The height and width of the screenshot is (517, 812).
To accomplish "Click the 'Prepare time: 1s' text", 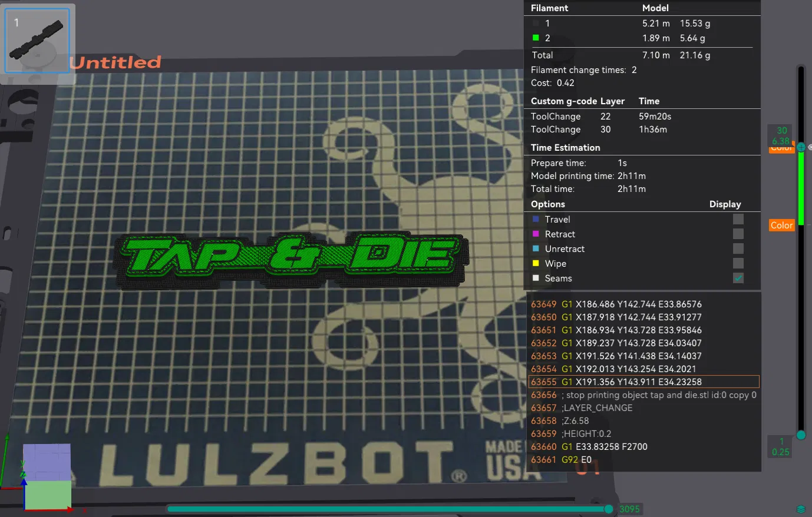I will [579, 163].
